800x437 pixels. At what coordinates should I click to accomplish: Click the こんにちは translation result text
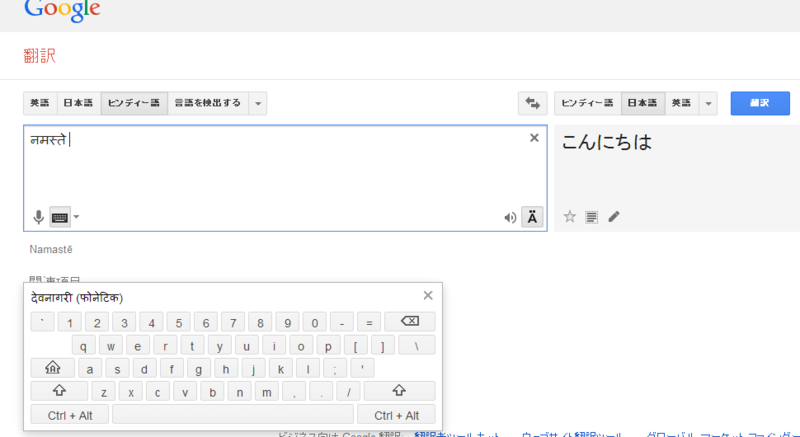pos(607,142)
